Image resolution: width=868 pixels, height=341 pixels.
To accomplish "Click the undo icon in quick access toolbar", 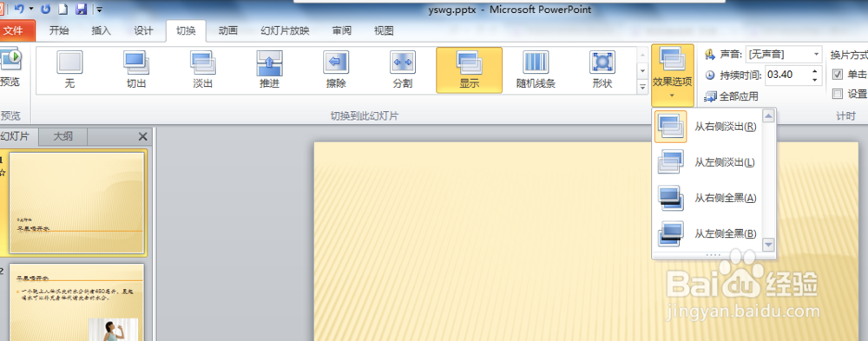I will click(x=18, y=9).
